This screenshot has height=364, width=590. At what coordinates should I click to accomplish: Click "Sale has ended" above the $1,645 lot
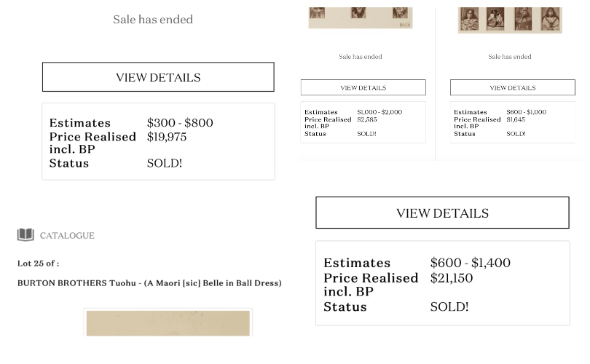509,56
